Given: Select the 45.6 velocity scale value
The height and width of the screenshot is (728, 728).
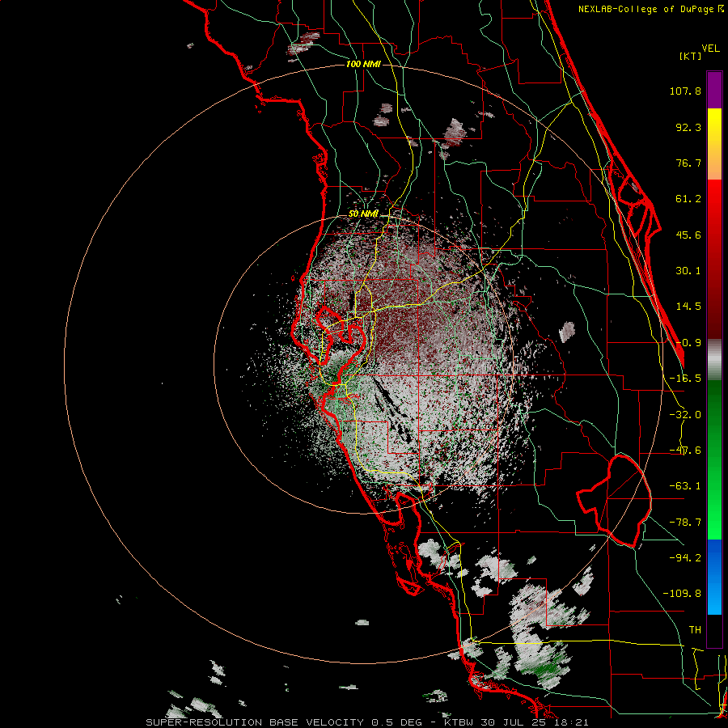Looking at the screenshot, I should (x=688, y=235).
